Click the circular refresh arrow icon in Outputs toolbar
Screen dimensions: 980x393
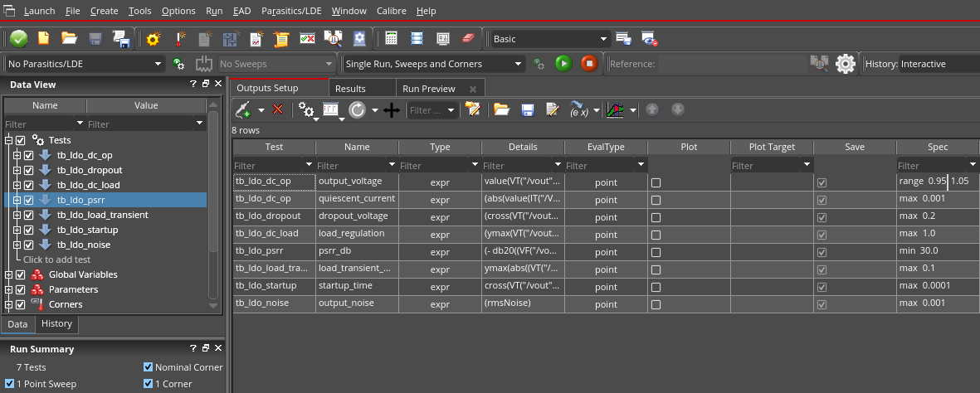click(357, 110)
